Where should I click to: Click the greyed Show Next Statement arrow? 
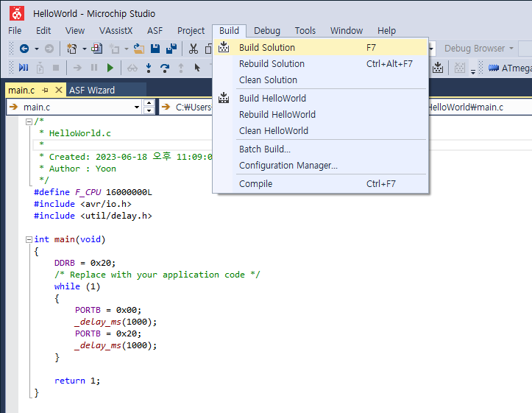tap(77, 68)
